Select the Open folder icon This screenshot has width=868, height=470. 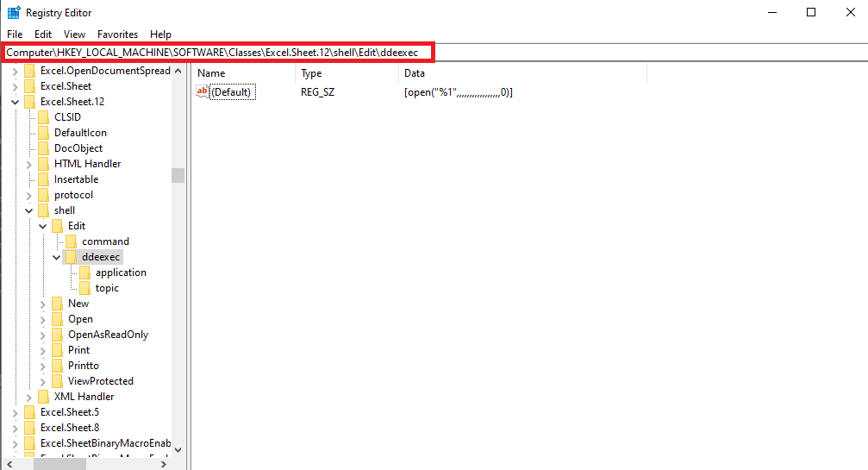click(x=58, y=319)
